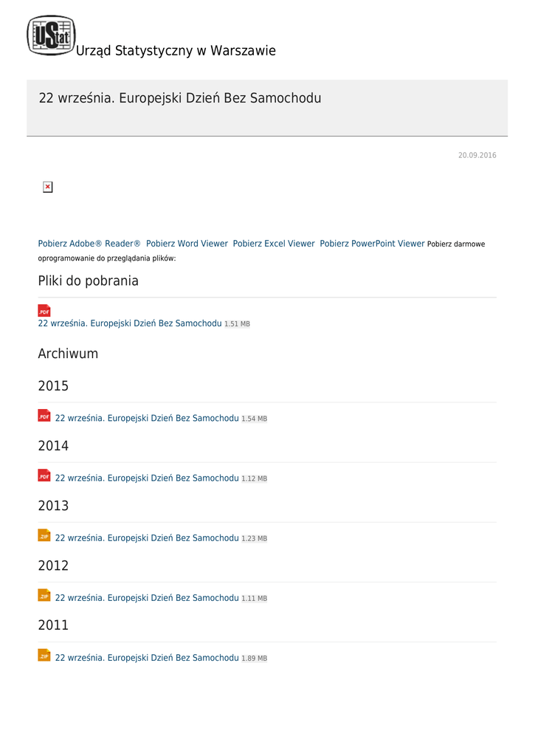Image resolution: width=535 pixels, height=756 pixels.
Task: Download the 2011 file link of 1.89 MB
Action: point(147,658)
